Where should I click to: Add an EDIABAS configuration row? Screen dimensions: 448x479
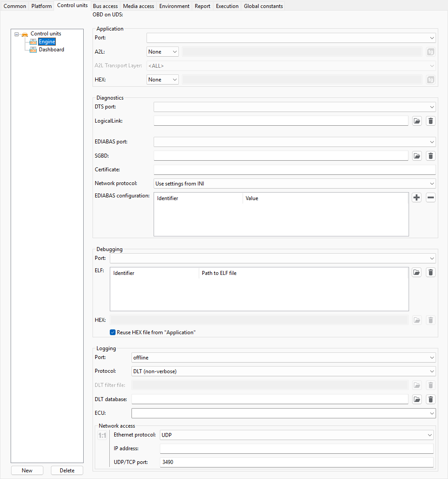(417, 197)
